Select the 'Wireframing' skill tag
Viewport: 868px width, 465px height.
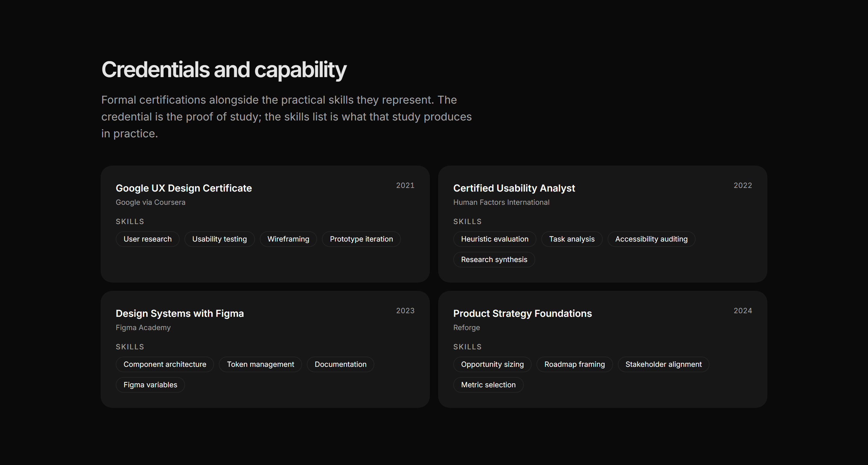point(288,239)
